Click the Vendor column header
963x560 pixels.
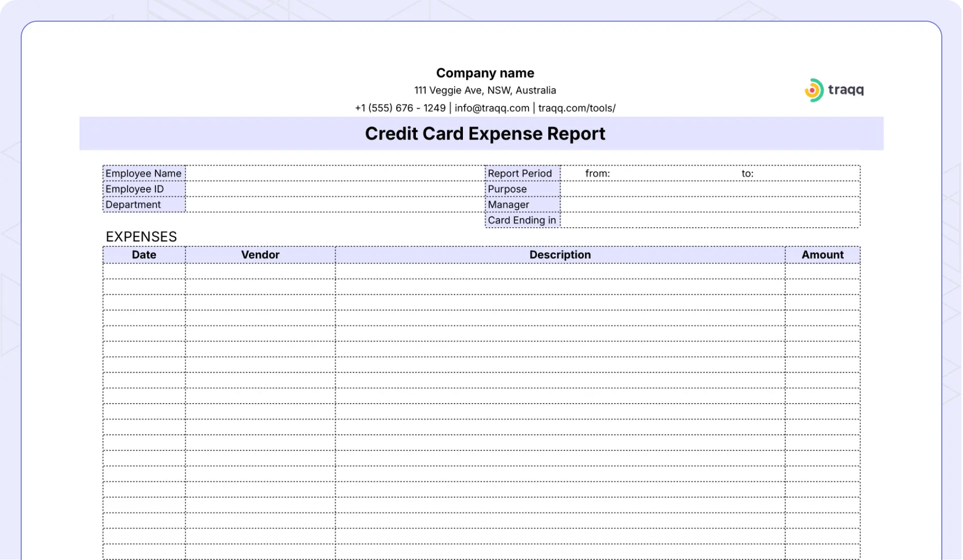click(x=260, y=255)
